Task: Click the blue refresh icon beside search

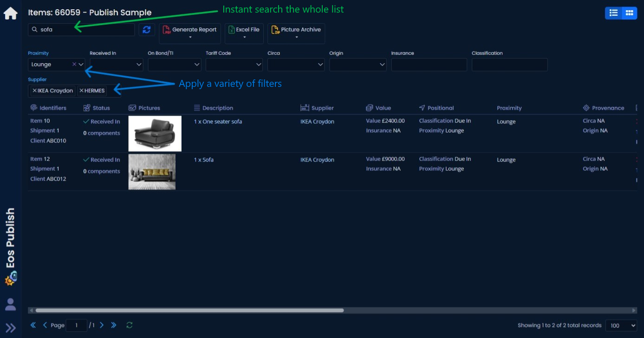Action: [x=147, y=30]
